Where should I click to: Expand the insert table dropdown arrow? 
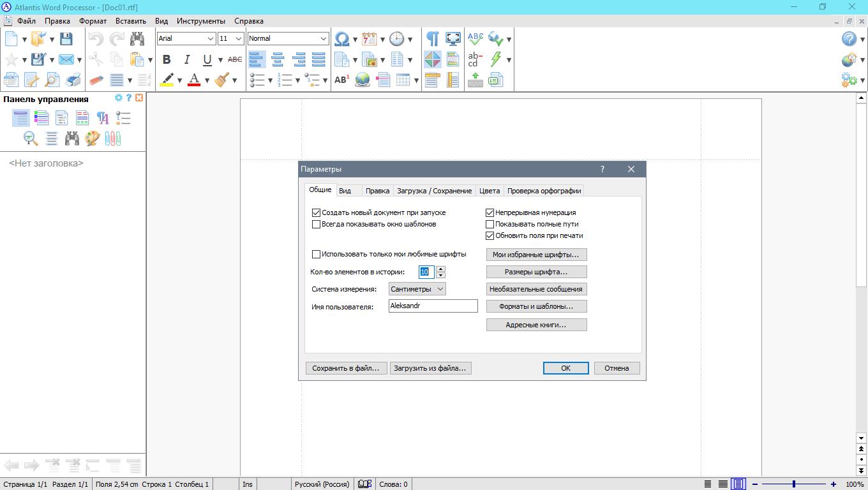tap(416, 80)
